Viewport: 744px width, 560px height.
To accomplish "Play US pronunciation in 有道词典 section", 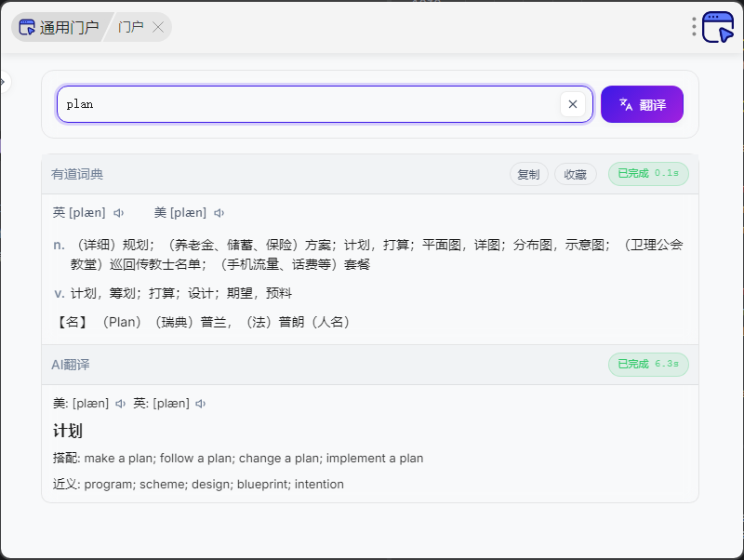I will [x=219, y=213].
